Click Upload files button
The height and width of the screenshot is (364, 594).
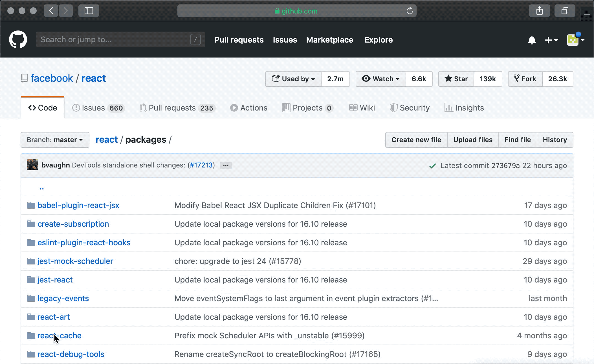tap(473, 140)
